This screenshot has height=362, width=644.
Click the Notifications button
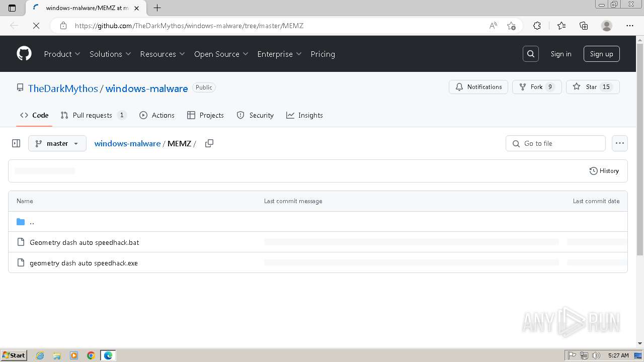click(x=478, y=87)
